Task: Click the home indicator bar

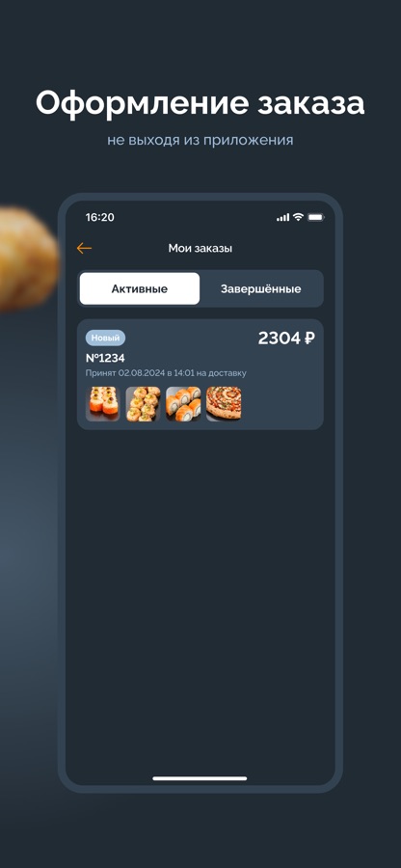Action: pos(200,778)
